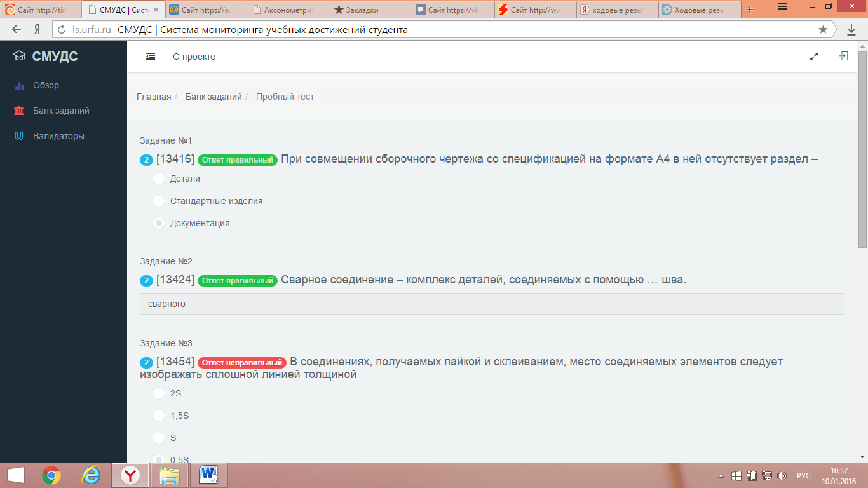Open Microsoft Word from the taskbar
Viewport: 868px width, 488px height.
[x=208, y=475]
